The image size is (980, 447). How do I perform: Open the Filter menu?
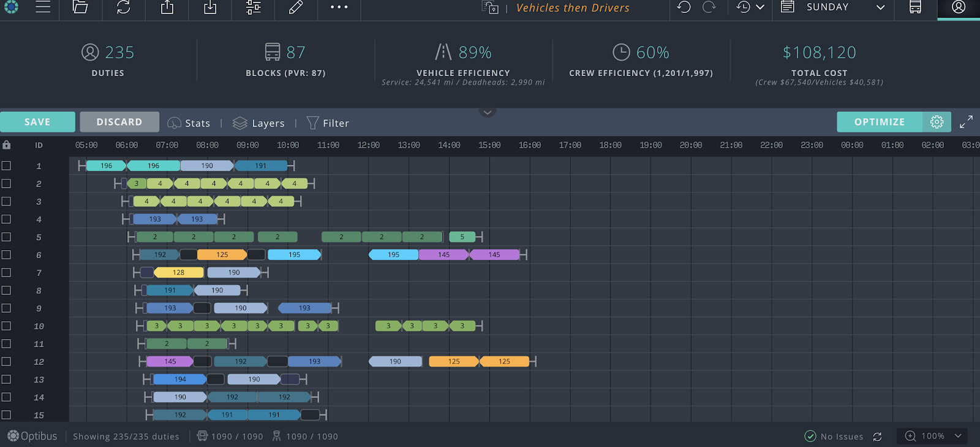coord(328,123)
